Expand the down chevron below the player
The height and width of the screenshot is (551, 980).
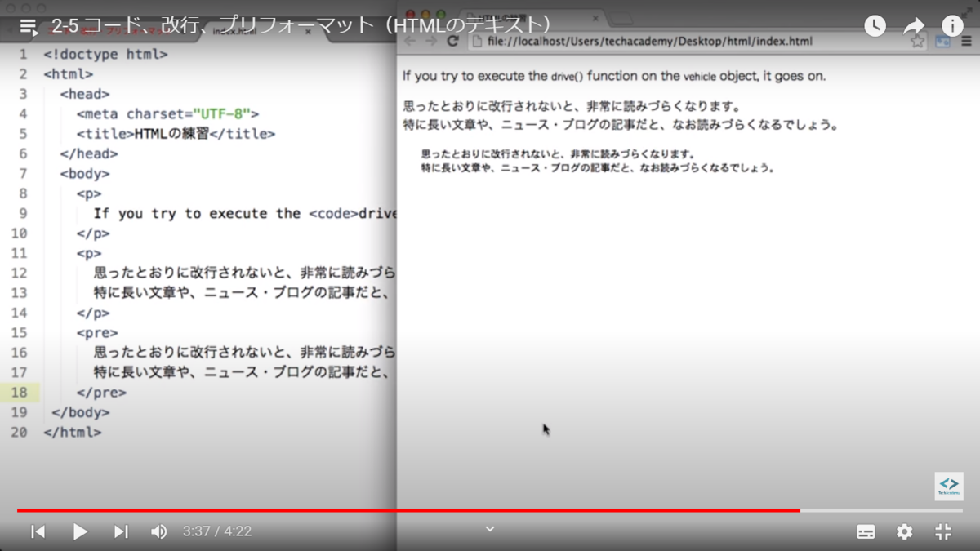coord(490,529)
